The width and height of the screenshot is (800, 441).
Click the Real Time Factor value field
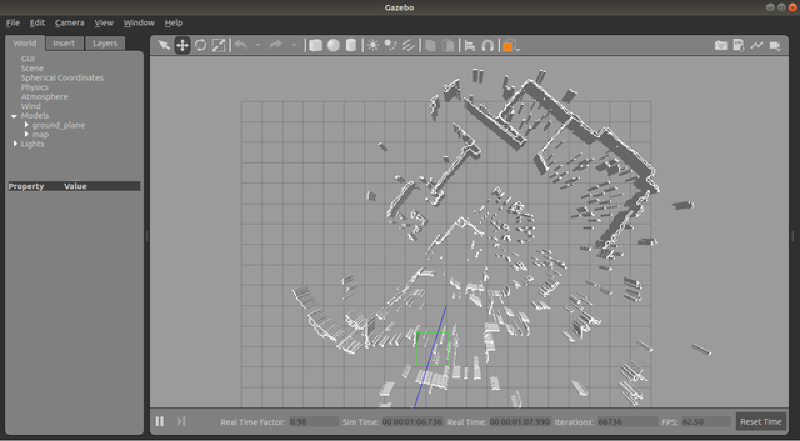[x=314, y=422]
